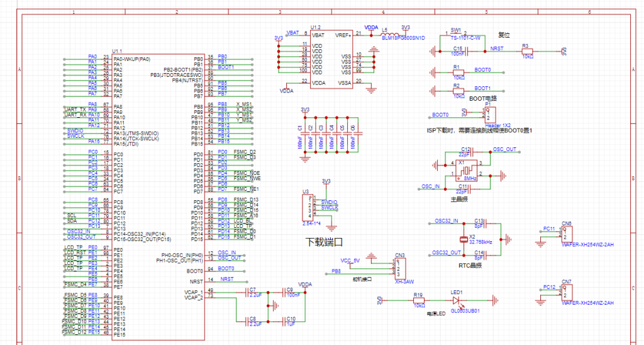
Task: Select the CN6 WAFER connector
Action: (x=567, y=233)
